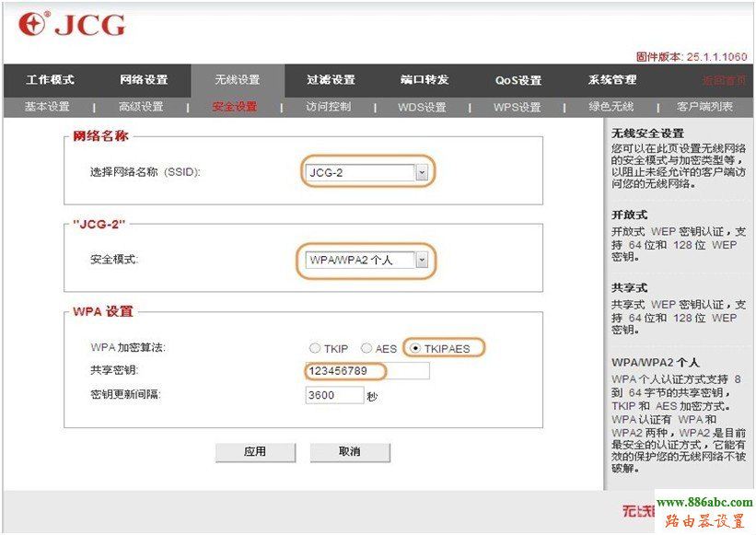756x535 pixels.
Task: Open the 安全模式 dropdown
Action: point(423,259)
